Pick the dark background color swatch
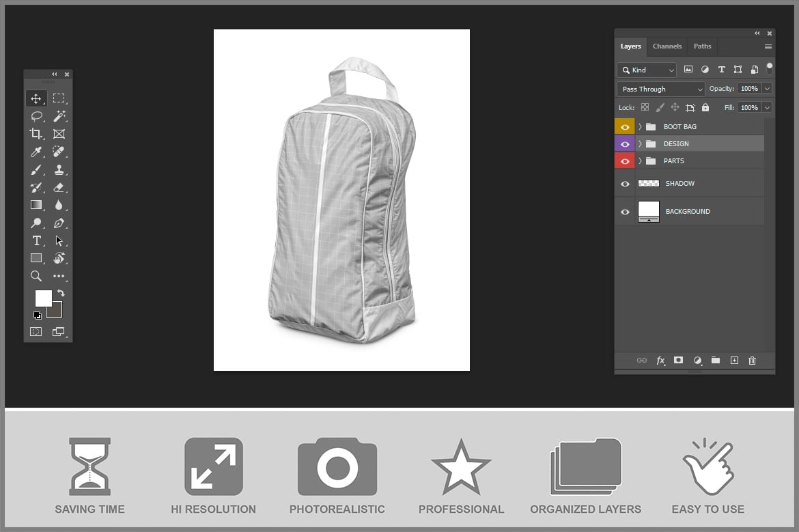Image resolution: width=799 pixels, height=532 pixels. tap(57, 312)
